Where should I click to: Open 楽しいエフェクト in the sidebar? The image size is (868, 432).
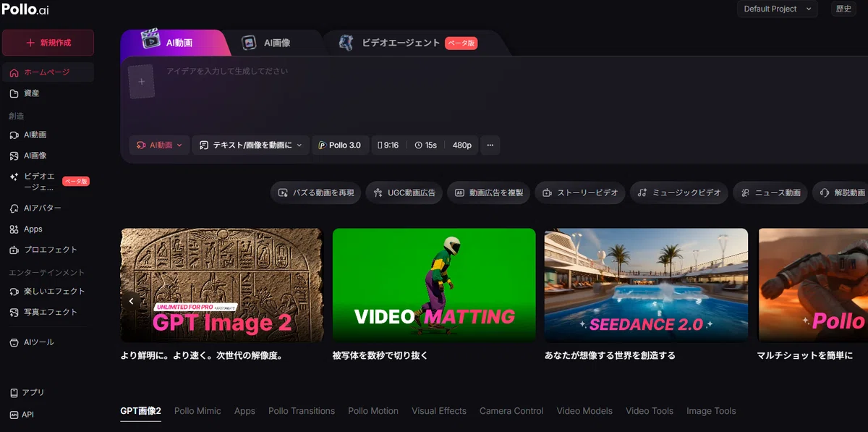pos(48,291)
